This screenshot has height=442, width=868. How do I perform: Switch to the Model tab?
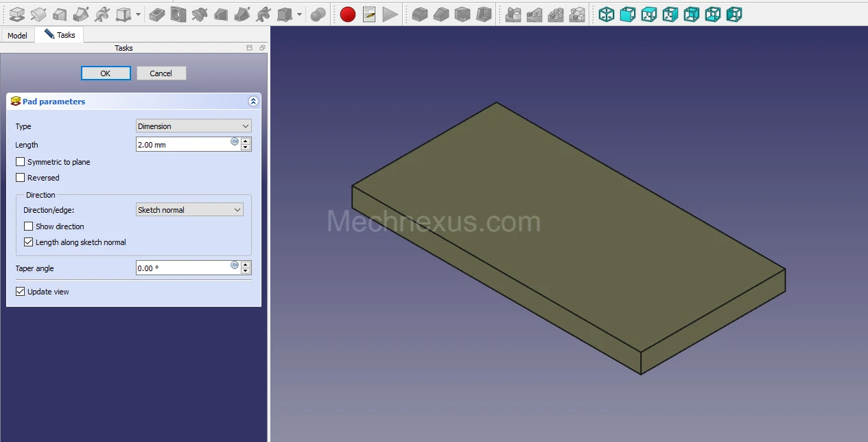pos(17,35)
